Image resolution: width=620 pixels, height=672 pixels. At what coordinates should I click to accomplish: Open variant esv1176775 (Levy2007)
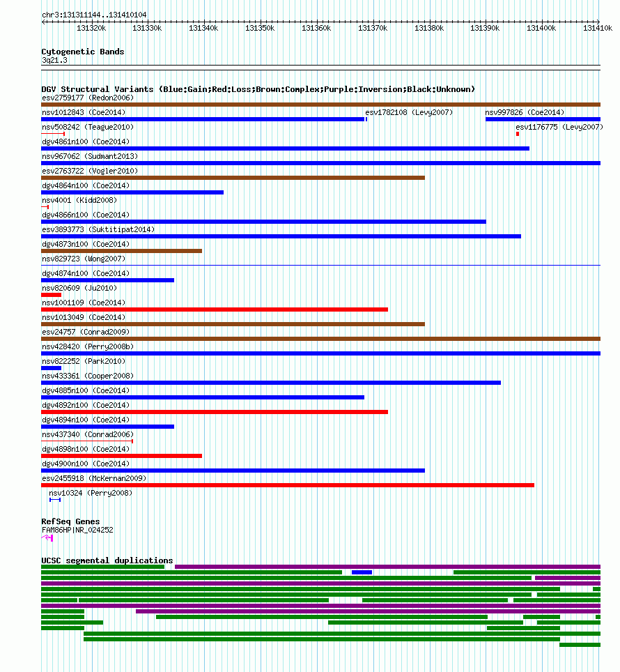(x=559, y=127)
